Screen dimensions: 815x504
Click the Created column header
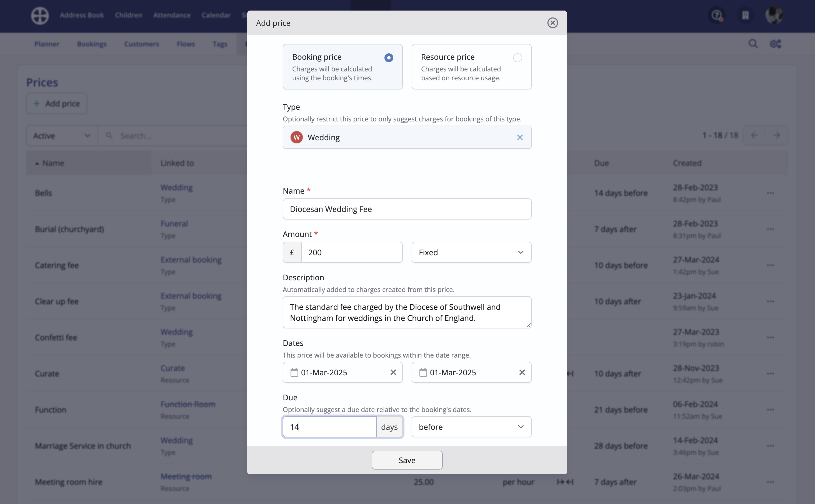687,163
